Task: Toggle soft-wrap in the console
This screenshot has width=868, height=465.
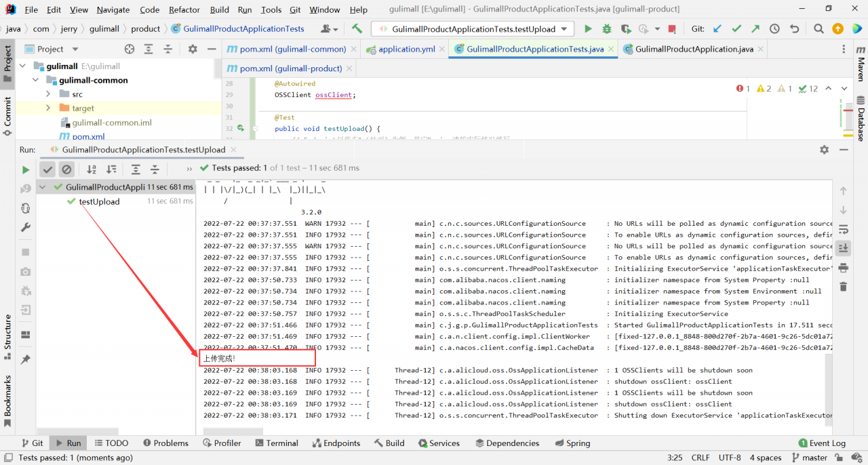Action: (843, 229)
